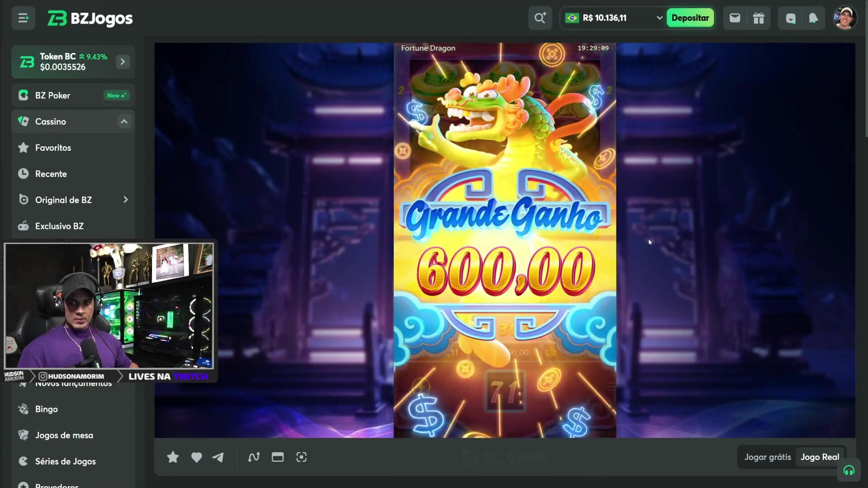Click the Fortune Dragon game title
The image size is (868, 488).
[x=428, y=48]
